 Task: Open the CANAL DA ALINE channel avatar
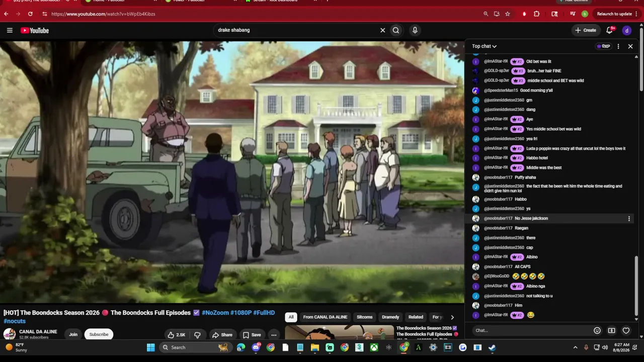[10, 334]
